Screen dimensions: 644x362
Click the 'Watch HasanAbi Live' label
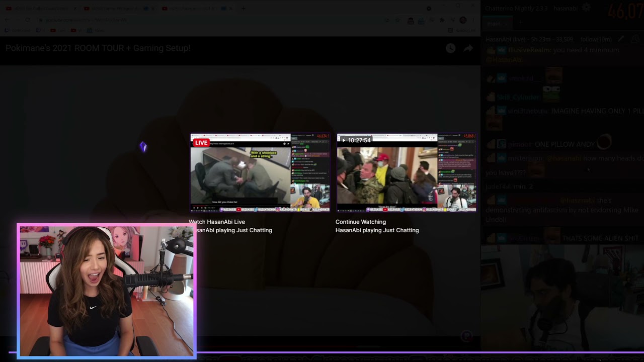pyautogui.click(x=217, y=222)
